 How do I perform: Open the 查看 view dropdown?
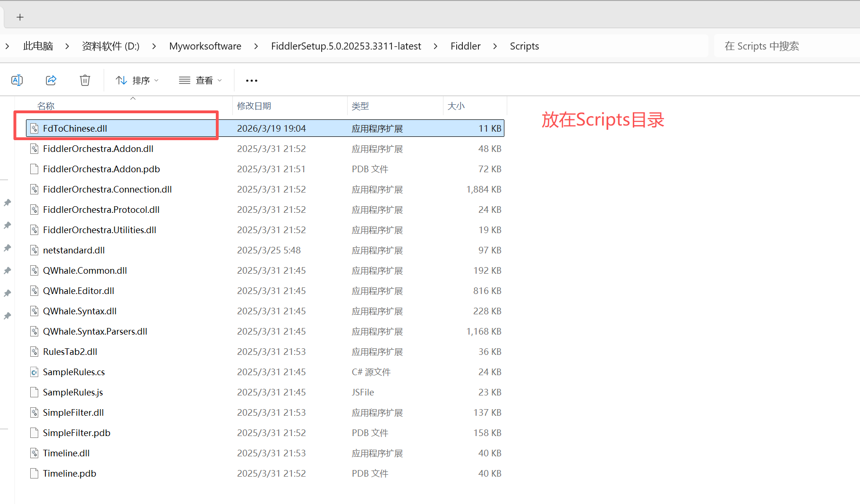(x=200, y=80)
